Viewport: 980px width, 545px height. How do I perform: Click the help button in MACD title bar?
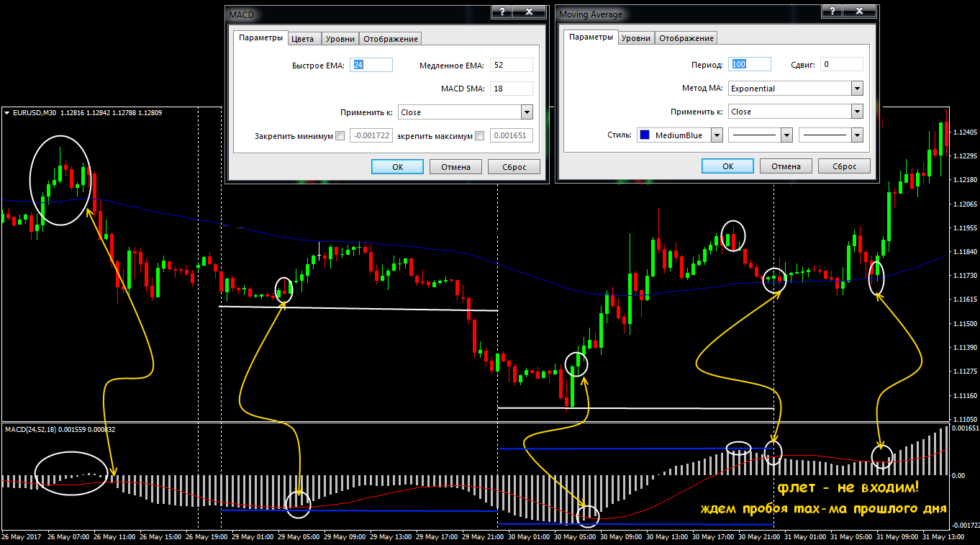click(502, 12)
